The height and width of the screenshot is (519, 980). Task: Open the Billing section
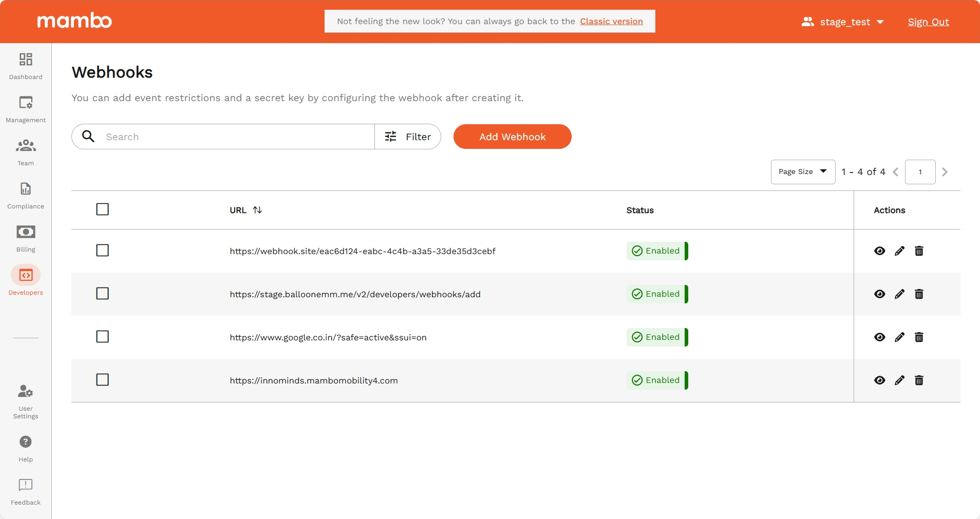tap(25, 238)
